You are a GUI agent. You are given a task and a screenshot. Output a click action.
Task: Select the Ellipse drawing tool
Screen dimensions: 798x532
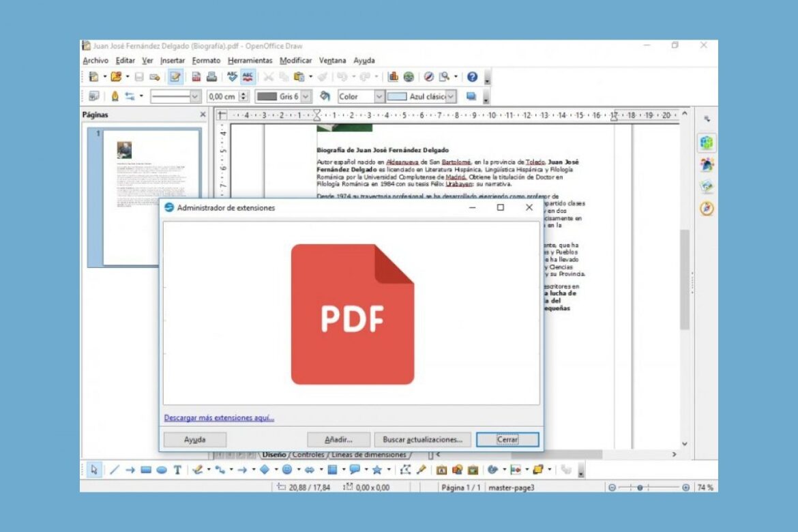(162, 470)
